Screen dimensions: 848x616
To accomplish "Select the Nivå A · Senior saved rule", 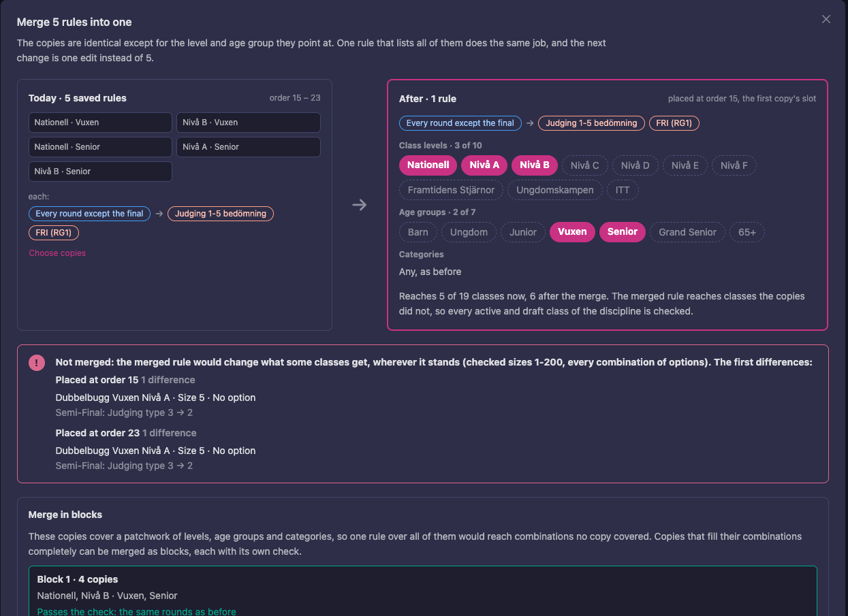I will click(x=249, y=147).
